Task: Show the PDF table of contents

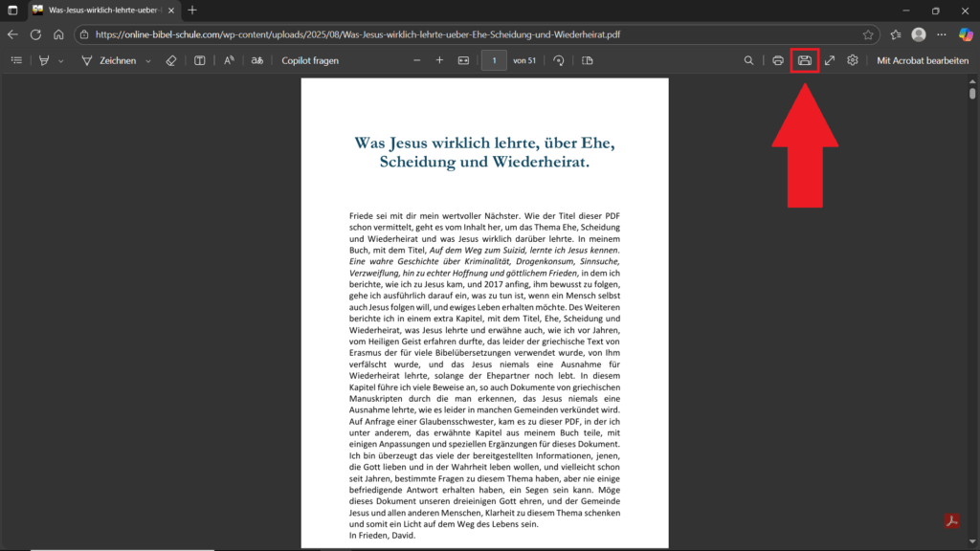Action: (17, 60)
